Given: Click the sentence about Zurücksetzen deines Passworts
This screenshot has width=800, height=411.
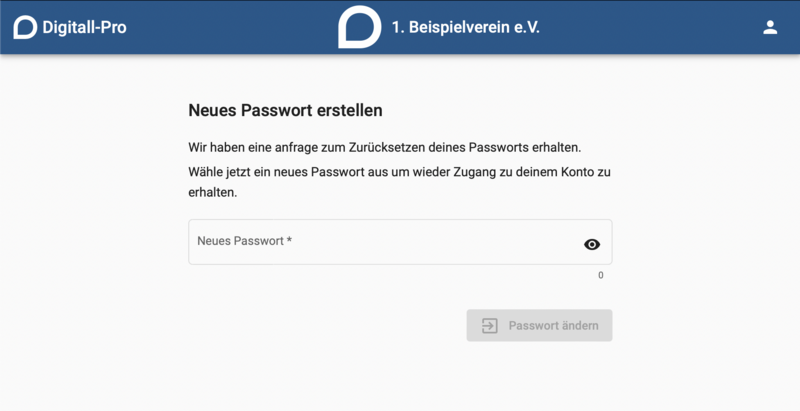Looking at the screenshot, I should [x=385, y=148].
